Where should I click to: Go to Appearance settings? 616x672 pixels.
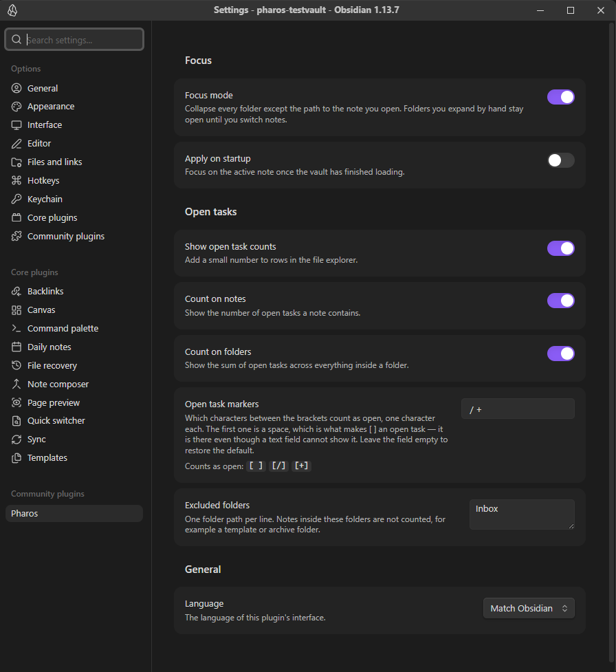tap(74, 107)
